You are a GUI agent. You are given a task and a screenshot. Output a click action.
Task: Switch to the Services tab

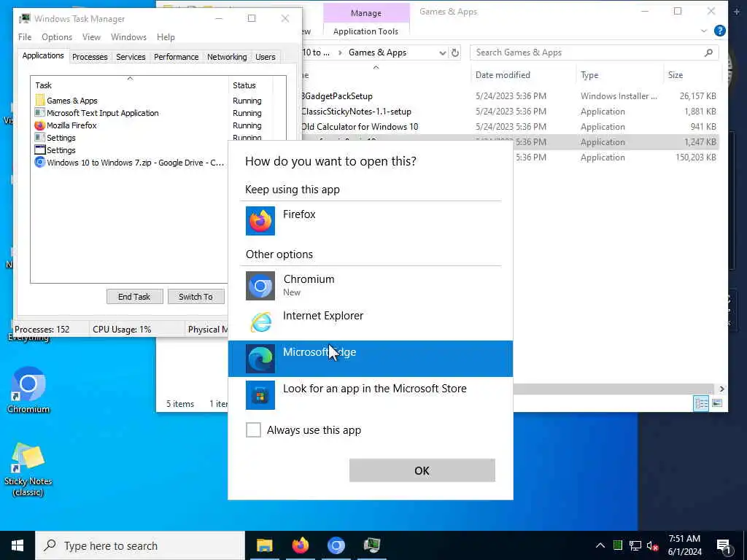131,57
